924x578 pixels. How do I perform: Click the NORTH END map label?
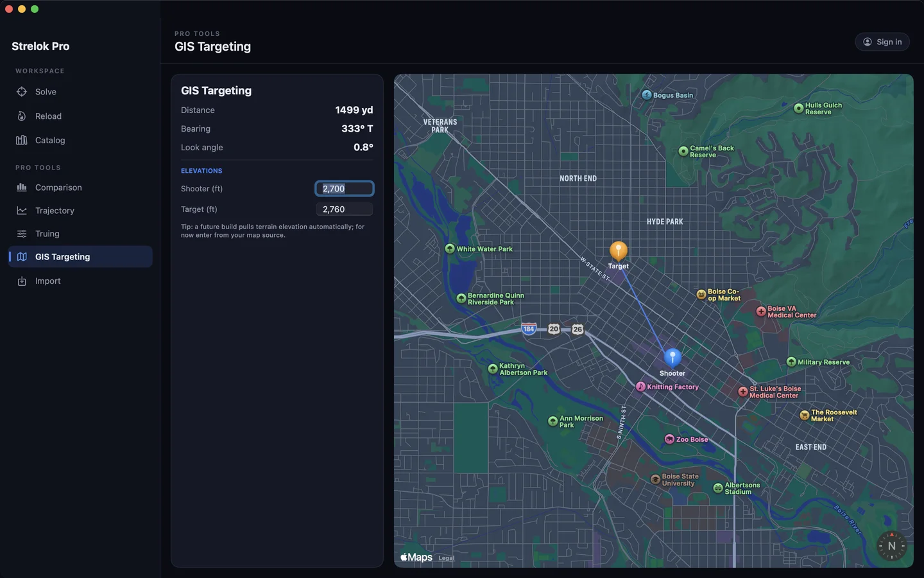pos(578,179)
